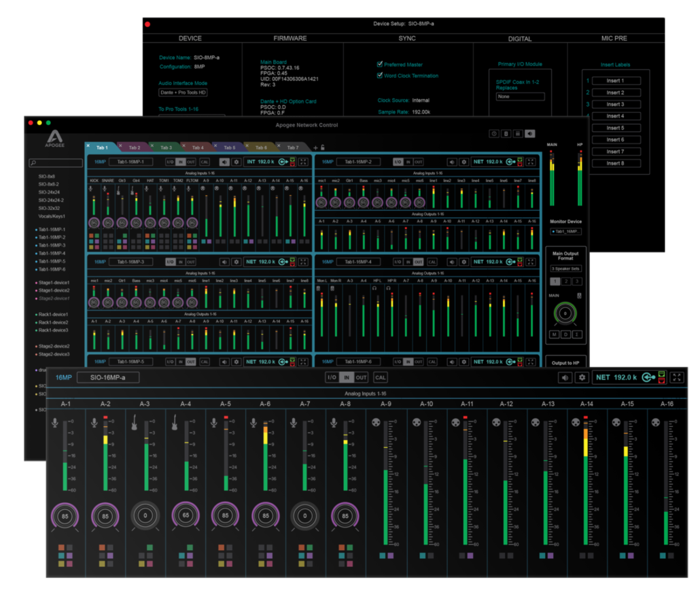Click the highlighted speaker icon in the top-right toolbar
This screenshot has width=700, height=601.
(x=530, y=133)
